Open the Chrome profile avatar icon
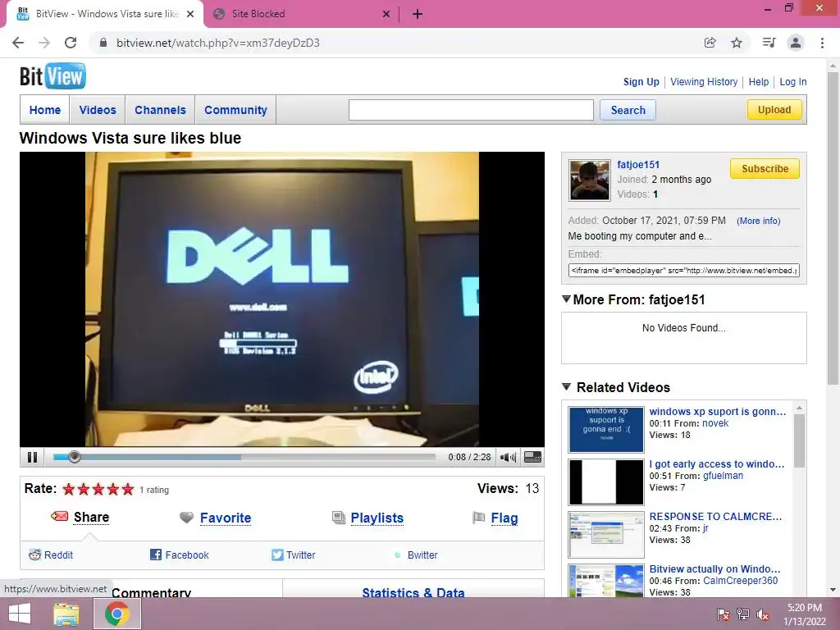This screenshot has height=630, width=840. tap(796, 43)
